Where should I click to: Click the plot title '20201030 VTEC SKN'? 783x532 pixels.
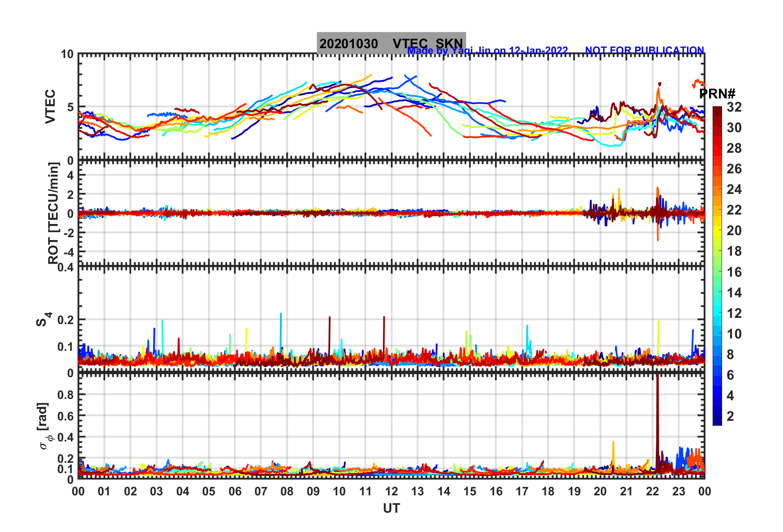391,43
